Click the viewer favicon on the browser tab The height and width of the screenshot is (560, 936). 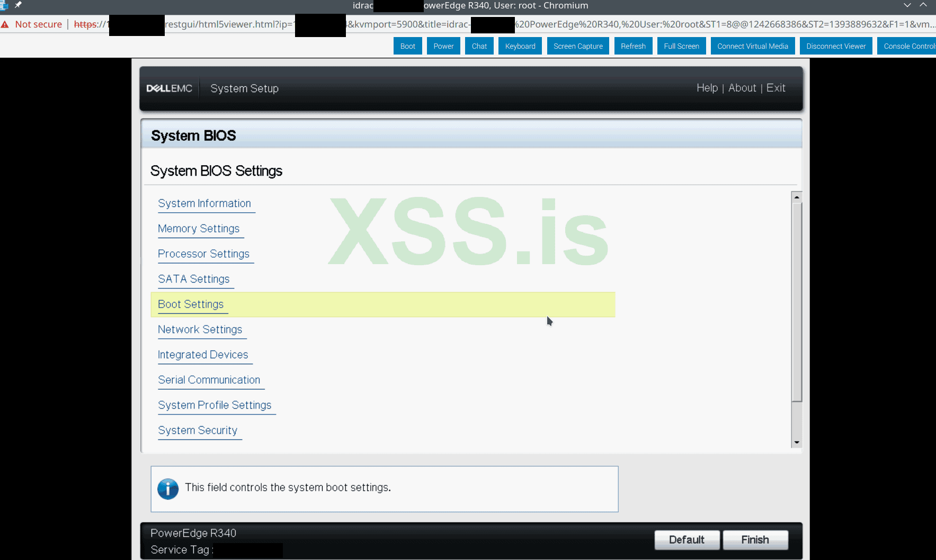(4, 4)
